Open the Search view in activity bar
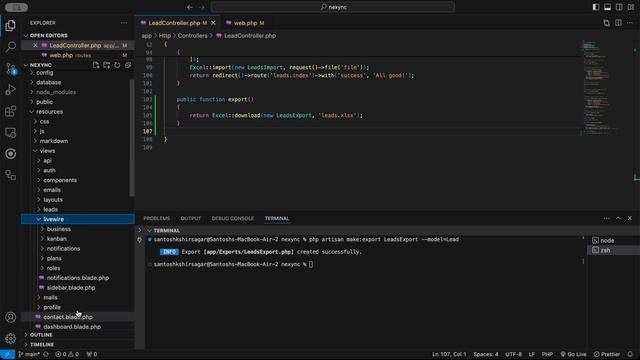 coord(11,47)
